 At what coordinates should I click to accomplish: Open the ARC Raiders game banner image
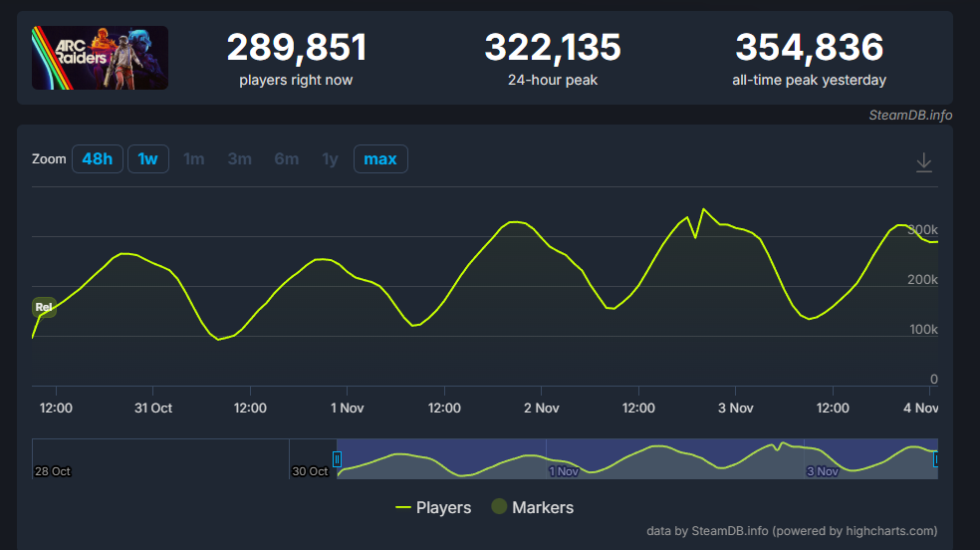pyautogui.click(x=100, y=58)
